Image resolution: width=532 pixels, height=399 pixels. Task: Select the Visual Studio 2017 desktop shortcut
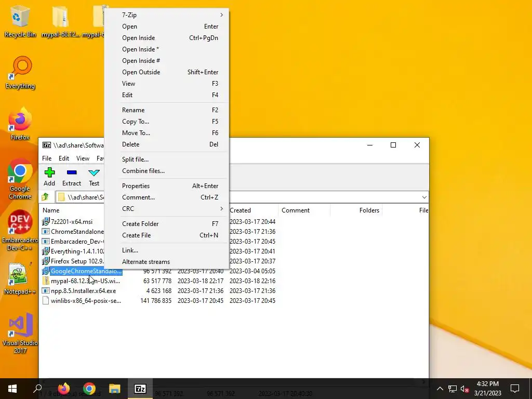tap(20, 333)
